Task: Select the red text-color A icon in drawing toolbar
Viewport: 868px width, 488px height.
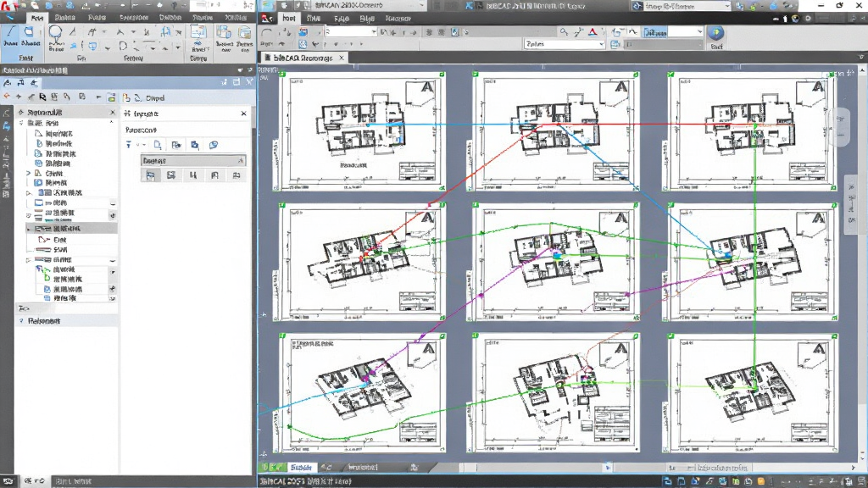Action: point(593,32)
